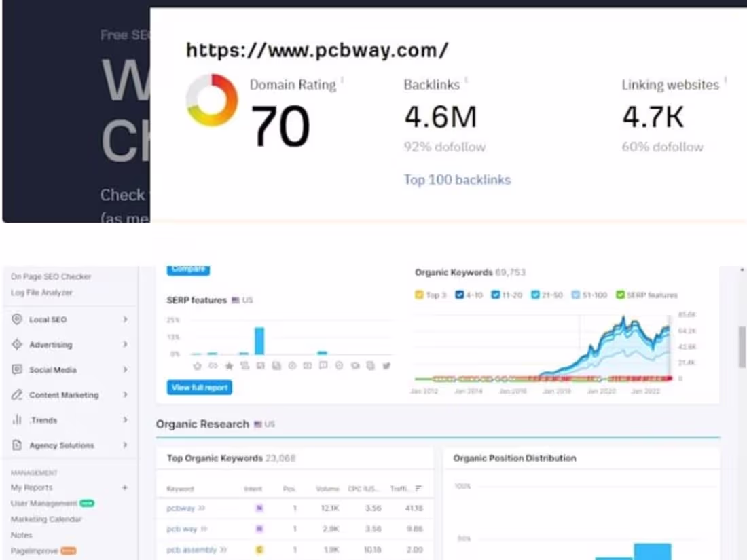Open Top 100 backlinks link
This screenshot has width=747, height=560.
[x=458, y=179]
